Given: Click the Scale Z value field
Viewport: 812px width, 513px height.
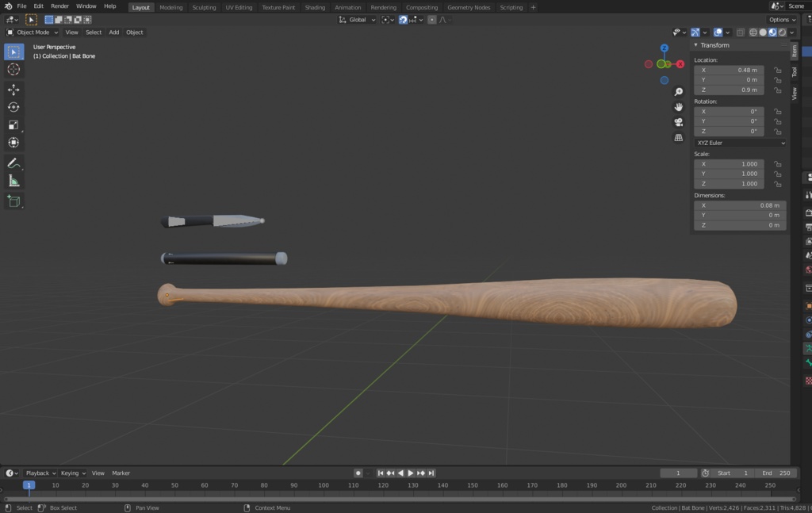Looking at the screenshot, I should pos(729,184).
